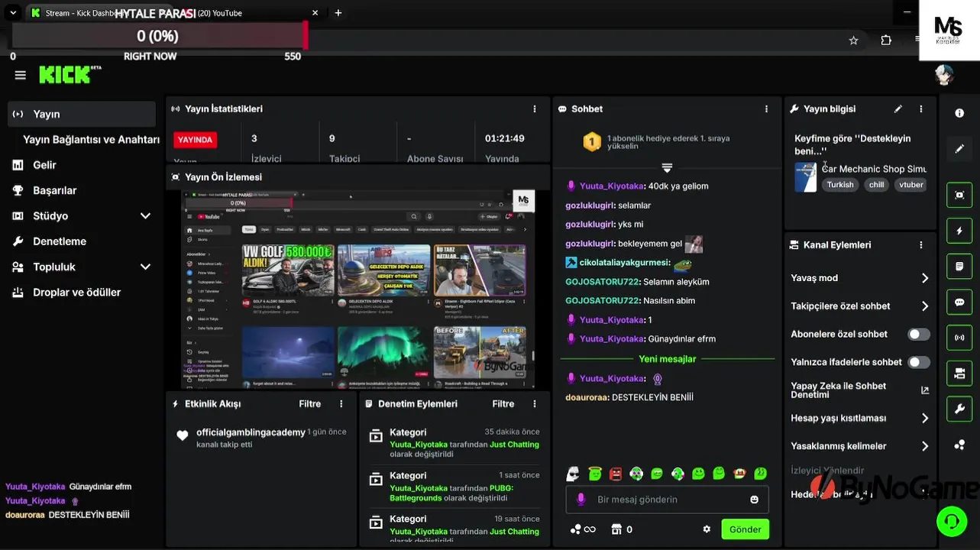Open chat settings gear icon
The width and height of the screenshot is (980, 550).
click(x=707, y=529)
